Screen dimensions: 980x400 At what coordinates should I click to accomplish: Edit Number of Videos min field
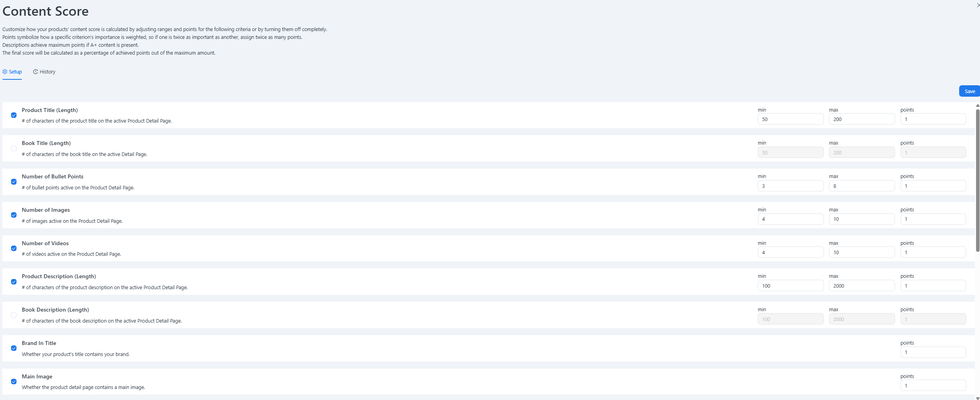(790, 252)
